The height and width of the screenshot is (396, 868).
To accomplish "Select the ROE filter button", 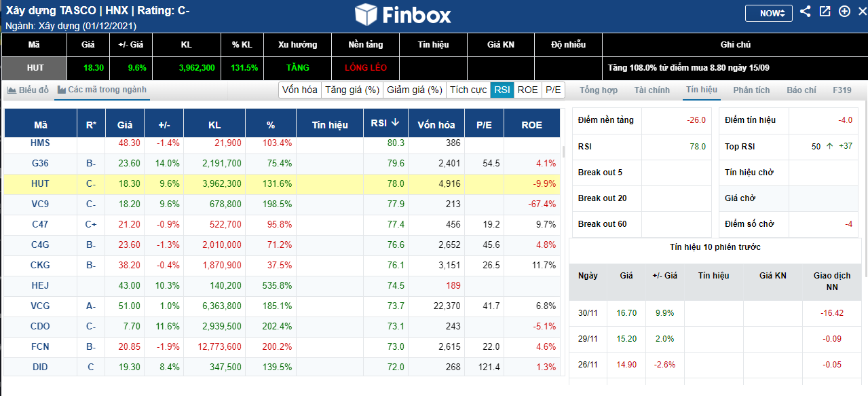I will point(527,90).
